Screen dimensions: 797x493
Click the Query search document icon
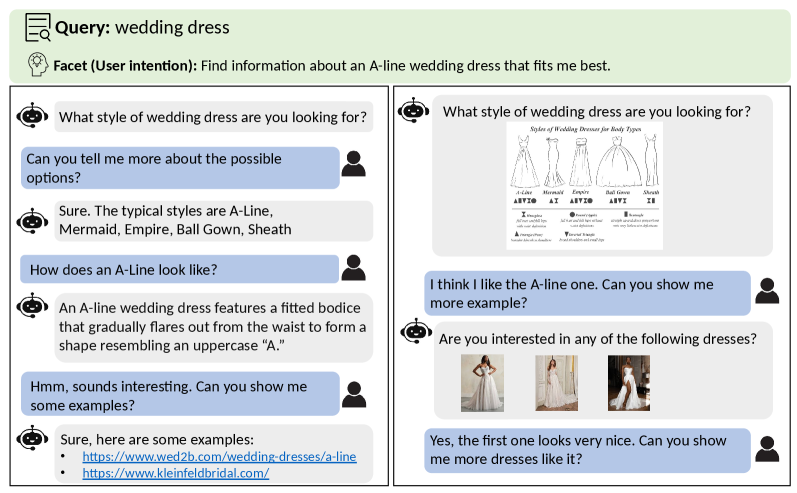38,27
